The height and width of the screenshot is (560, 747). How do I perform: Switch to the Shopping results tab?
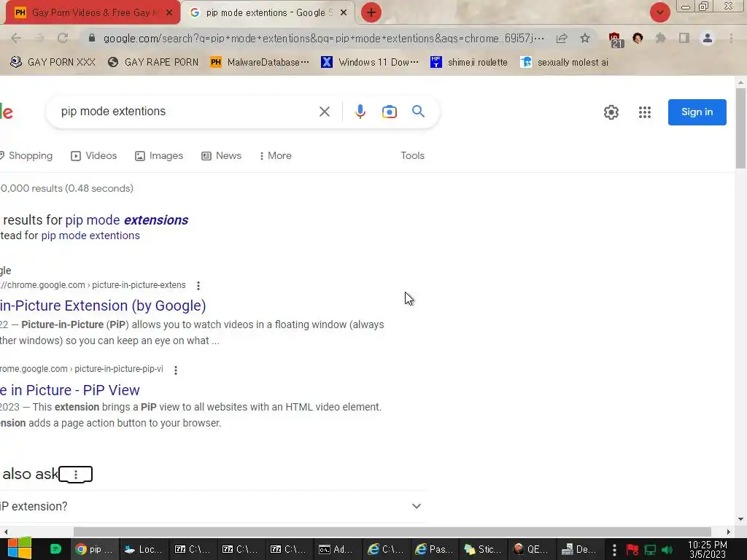[26, 156]
